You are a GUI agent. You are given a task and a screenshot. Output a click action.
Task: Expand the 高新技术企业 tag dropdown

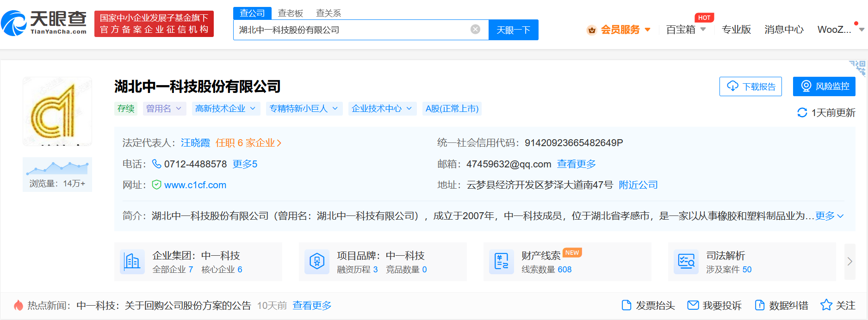point(226,109)
